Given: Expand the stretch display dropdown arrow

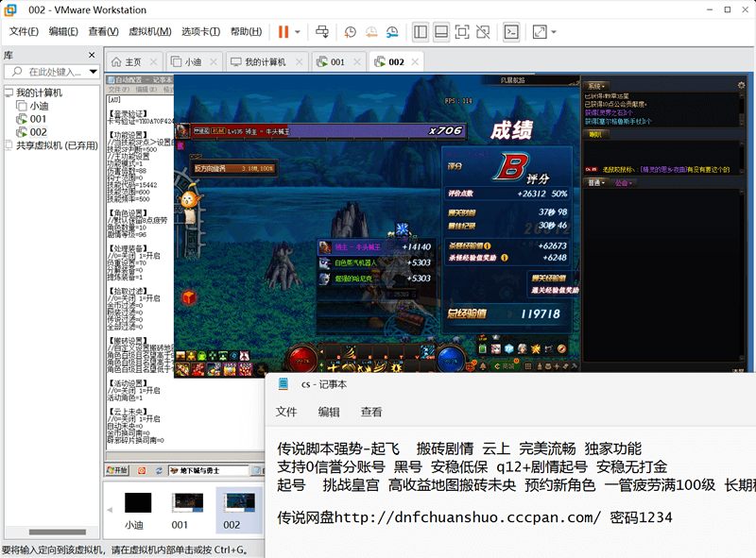Looking at the screenshot, I should click(x=554, y=32).
